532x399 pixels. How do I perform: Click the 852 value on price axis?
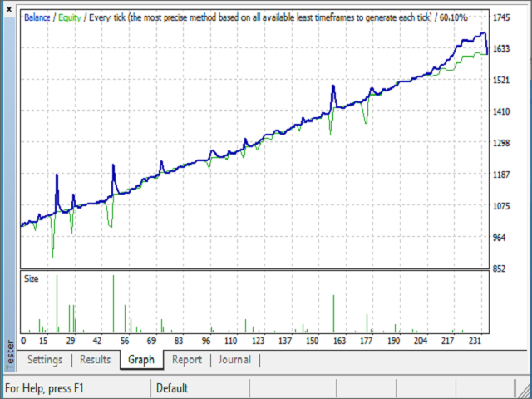(x=500, y=269)
